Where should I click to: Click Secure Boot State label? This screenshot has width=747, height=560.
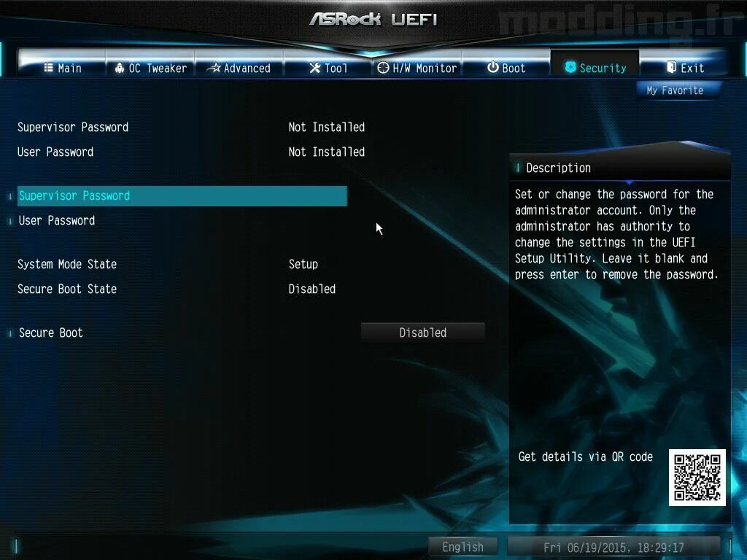pyautogui.click(x=67, y=289)
